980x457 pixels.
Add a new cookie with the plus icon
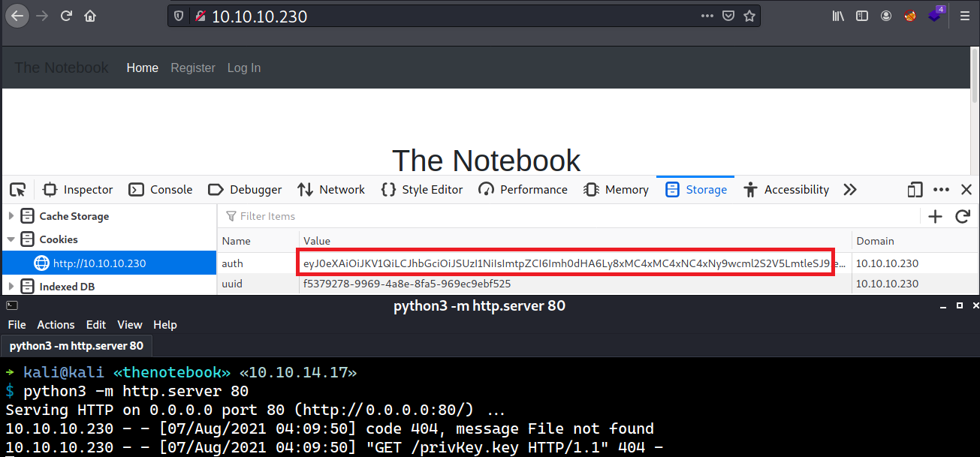click(x=935, y=217)
